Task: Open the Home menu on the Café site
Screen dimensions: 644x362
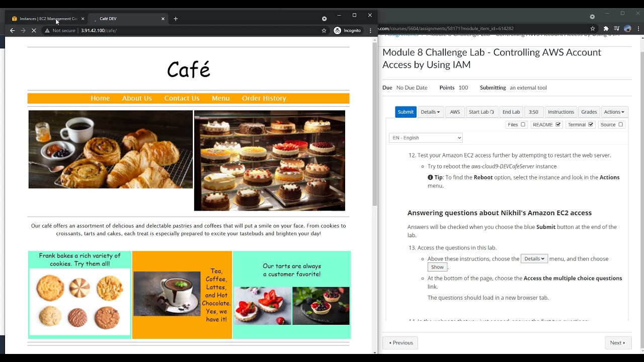Action: 100,98
